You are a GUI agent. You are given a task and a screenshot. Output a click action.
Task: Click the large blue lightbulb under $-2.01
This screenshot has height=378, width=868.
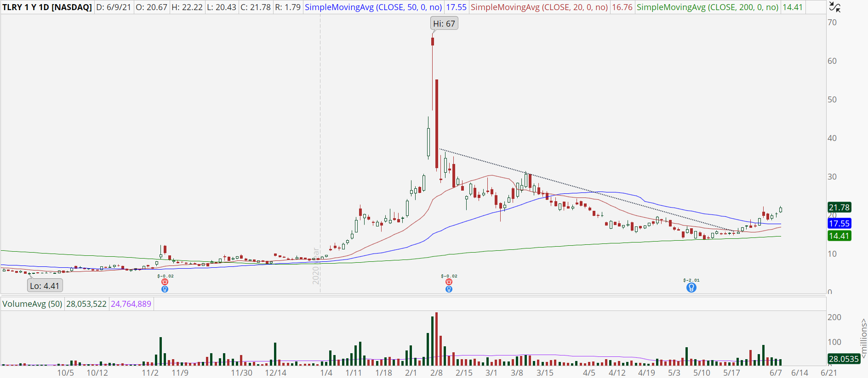691,288
